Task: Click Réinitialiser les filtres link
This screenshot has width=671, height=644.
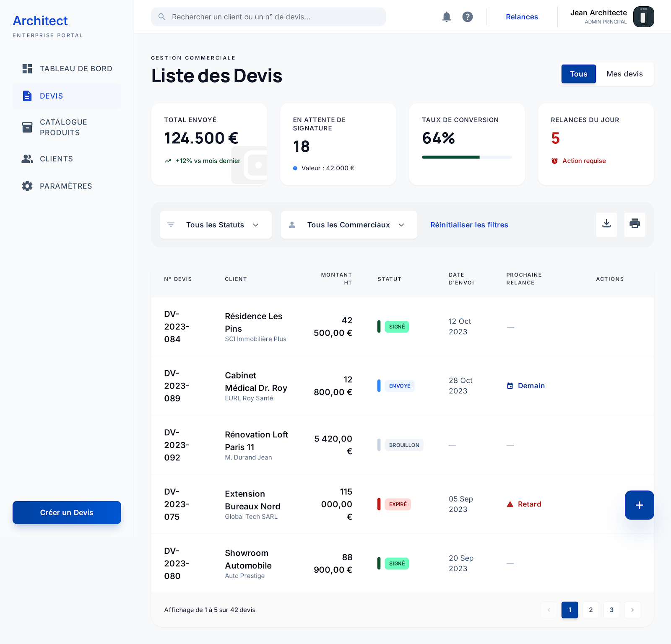Action: click(469, 225)
